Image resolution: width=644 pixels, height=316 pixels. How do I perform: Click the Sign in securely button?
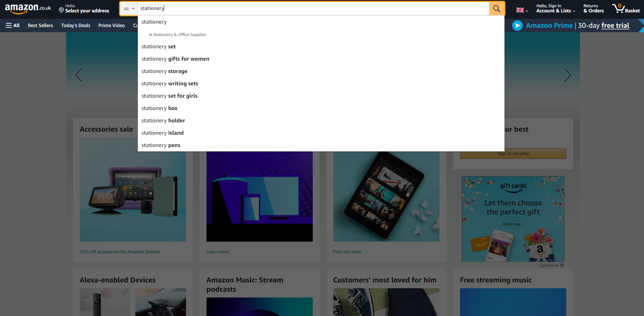tap(513, 154)
